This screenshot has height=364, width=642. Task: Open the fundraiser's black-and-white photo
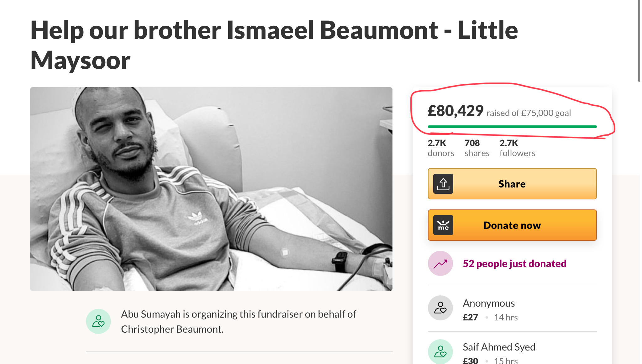coord(211,189)
